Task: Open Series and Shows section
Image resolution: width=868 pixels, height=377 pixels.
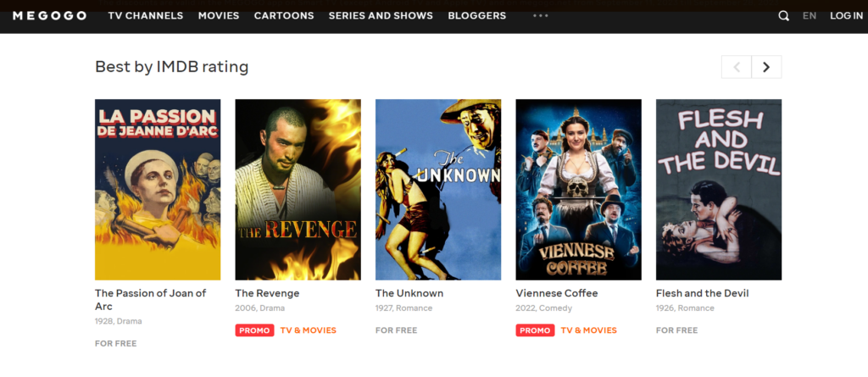Action: 381,15
